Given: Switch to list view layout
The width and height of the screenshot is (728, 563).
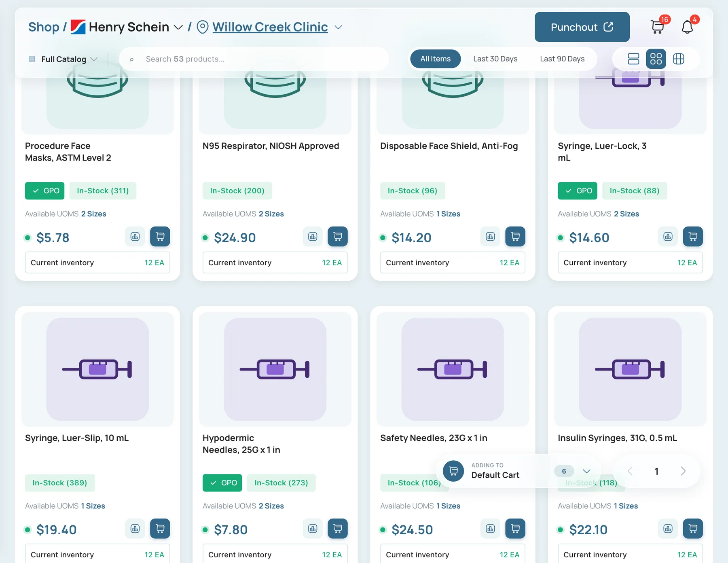Looking at the screenshot, I should click(633, 59).
